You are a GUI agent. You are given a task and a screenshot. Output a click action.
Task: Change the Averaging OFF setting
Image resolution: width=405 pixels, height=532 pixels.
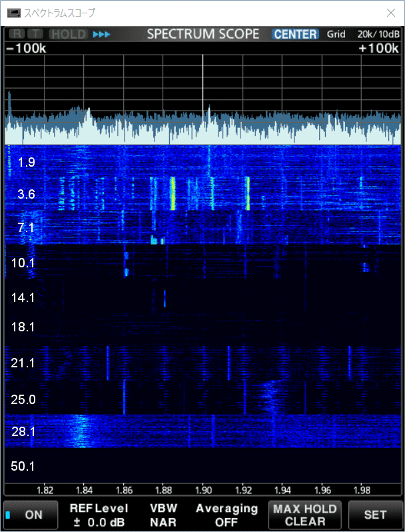(226, 515)
